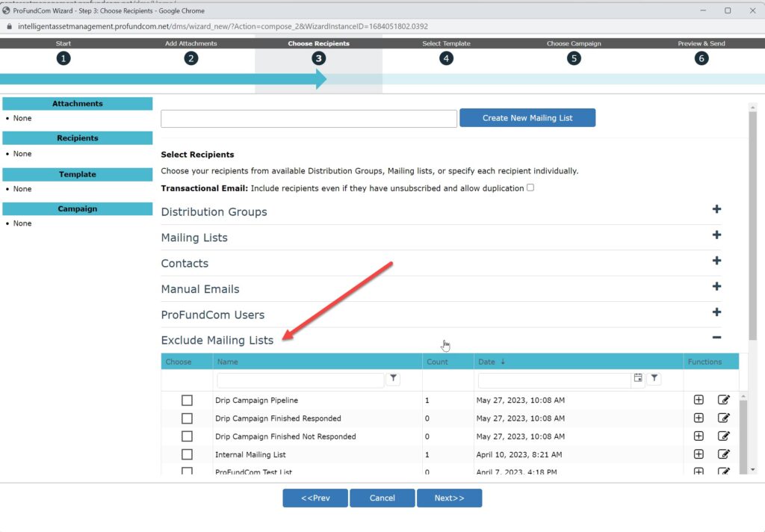Edit the Drip Campaign Pipeline mailing list
The height and width of the screenshot is (532, 765).
723,400
